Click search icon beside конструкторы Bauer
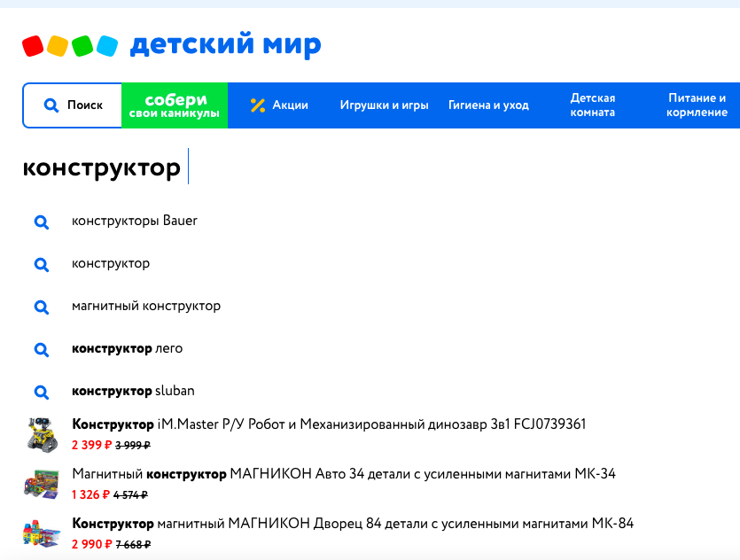This screenshot has width=740, height=560. (42, 222)
